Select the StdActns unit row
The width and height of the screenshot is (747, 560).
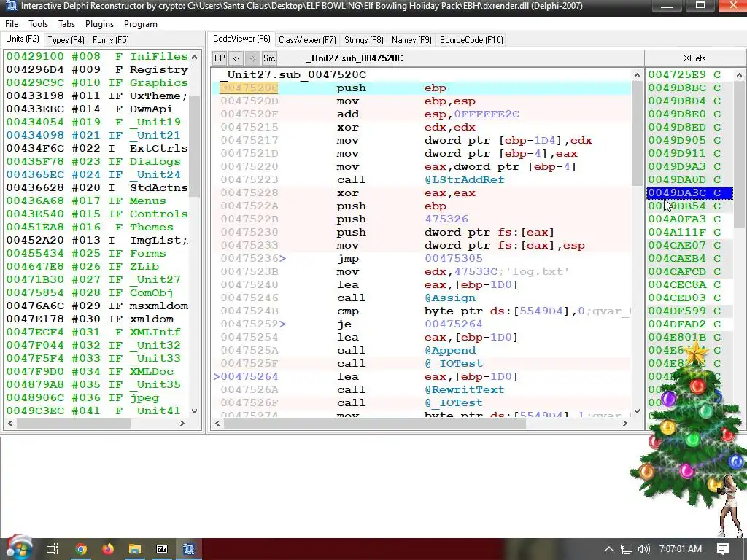coord(97,187)
